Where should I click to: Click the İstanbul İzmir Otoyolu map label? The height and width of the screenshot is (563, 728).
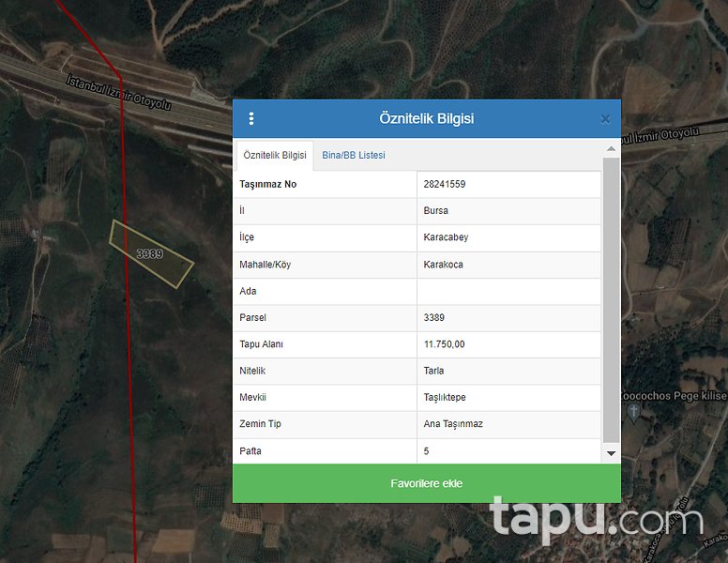point(118,93)
